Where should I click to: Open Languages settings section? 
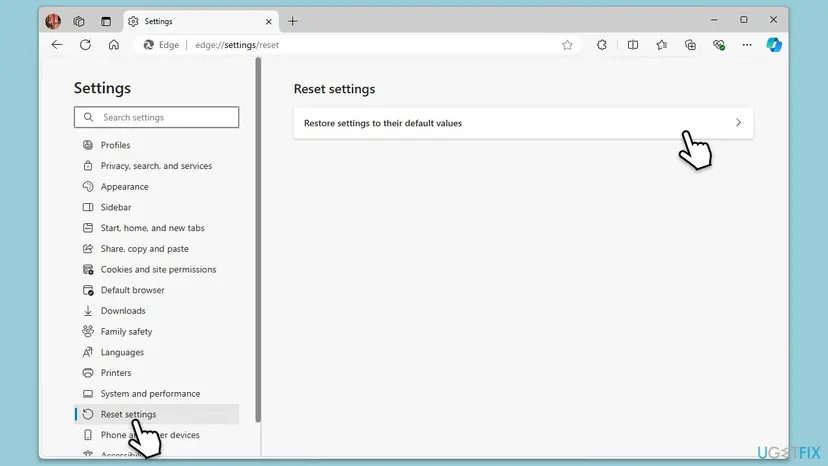tap(156, 352)
